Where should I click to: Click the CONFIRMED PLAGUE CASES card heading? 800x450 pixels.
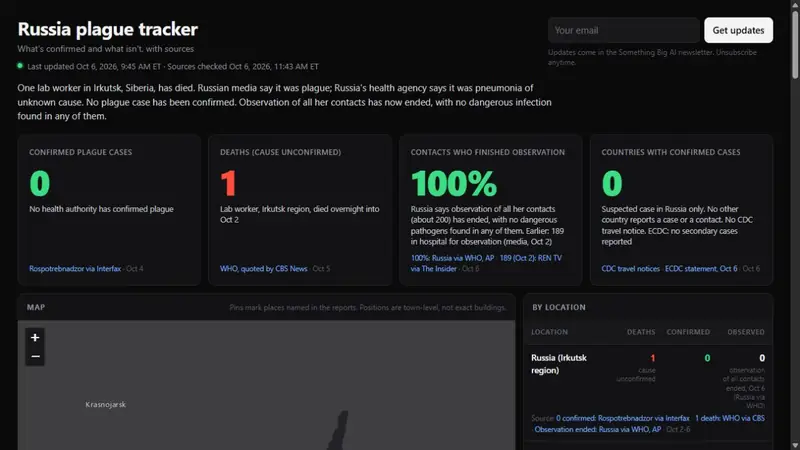[x=81, y=152]
